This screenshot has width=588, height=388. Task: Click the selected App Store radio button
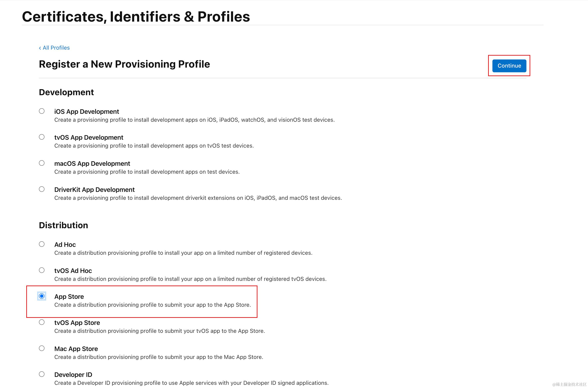coord(41,296)
